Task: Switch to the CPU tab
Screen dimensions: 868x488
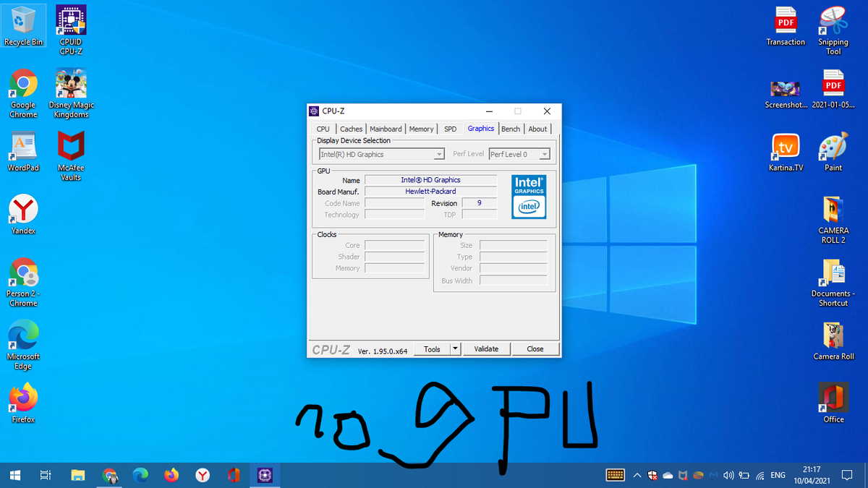Action: 323,129
